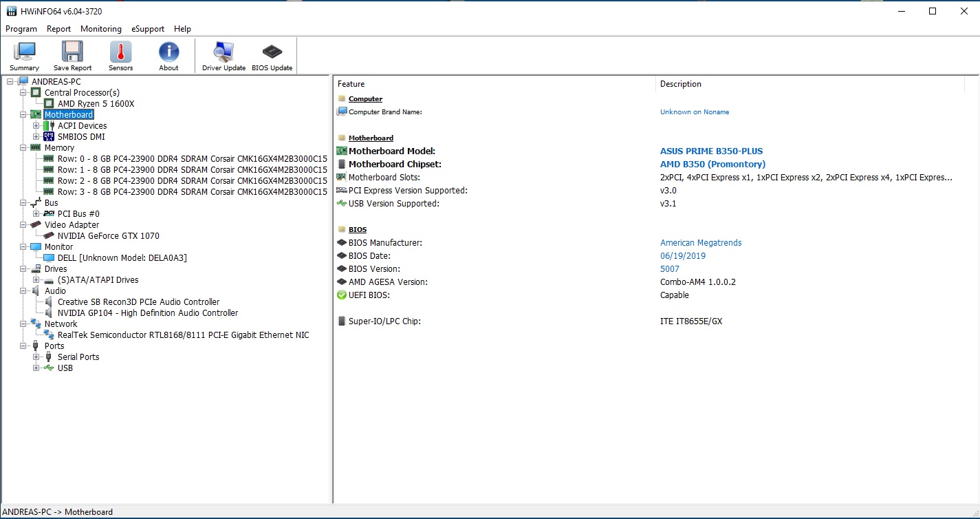Open the Monitoring menu
The image size is (980, 519).
[x=101, y=29]
